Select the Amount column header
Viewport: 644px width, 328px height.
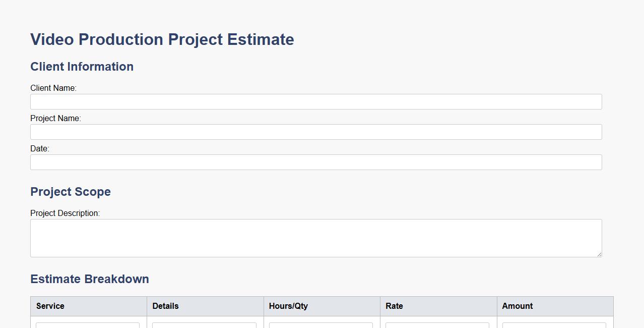click(517, 306)
